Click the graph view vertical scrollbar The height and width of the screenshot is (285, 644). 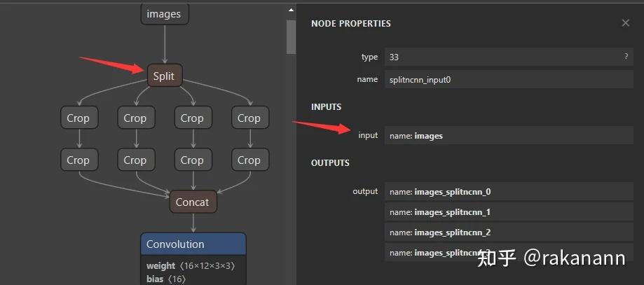click(x=291, y=39)
